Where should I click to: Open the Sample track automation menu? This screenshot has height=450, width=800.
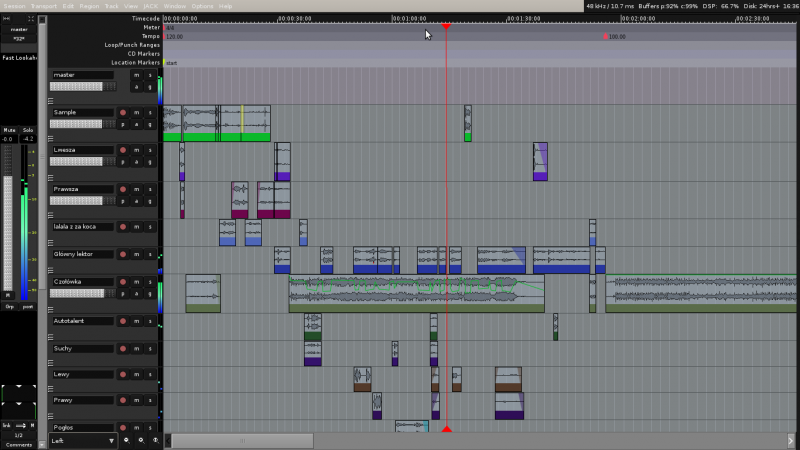[136, 124]
